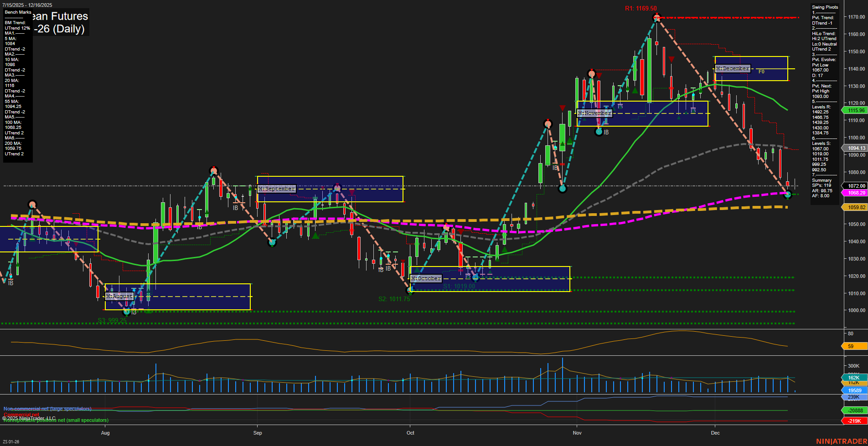Click the orange pivot dot at the 1169.50 high

(x=656, y=17)
